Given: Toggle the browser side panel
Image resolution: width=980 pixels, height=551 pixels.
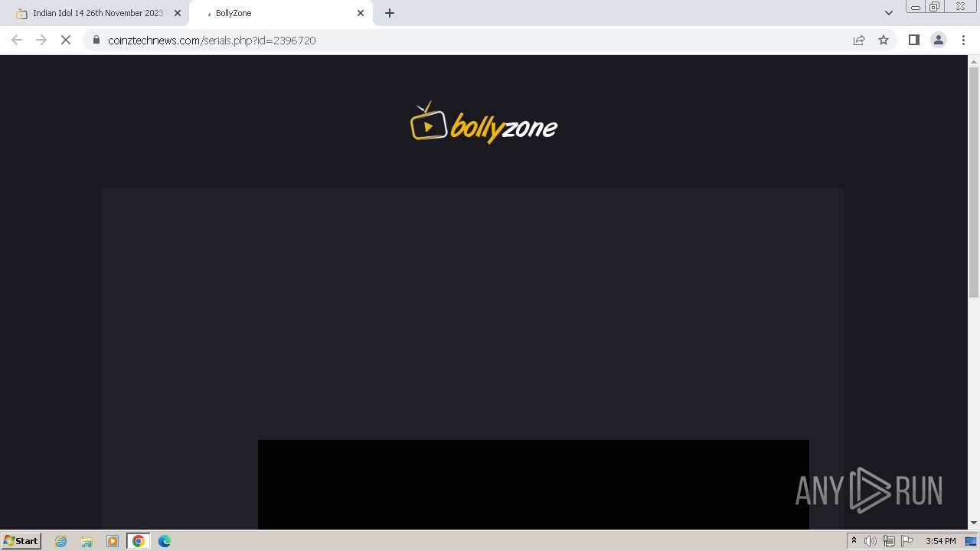Looking at the screenshot, I should pyautogui.click(x=914, y=40).
